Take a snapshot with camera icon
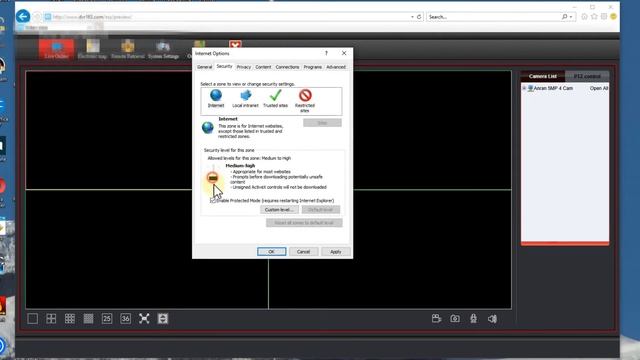The width and height of the screenshot is (640, 360). pyautogui.click(x=455, y=319)
